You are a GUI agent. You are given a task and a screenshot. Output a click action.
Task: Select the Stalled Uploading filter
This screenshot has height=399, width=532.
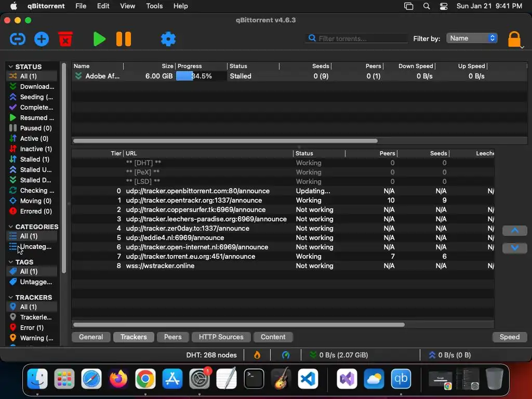(32, 170)
